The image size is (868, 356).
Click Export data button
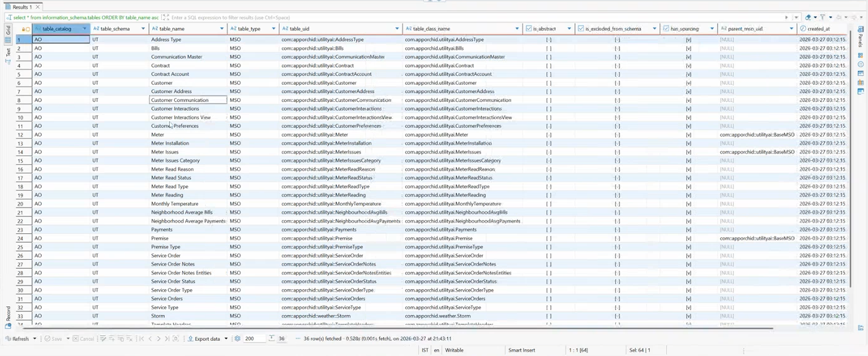(x=204, y=338)
